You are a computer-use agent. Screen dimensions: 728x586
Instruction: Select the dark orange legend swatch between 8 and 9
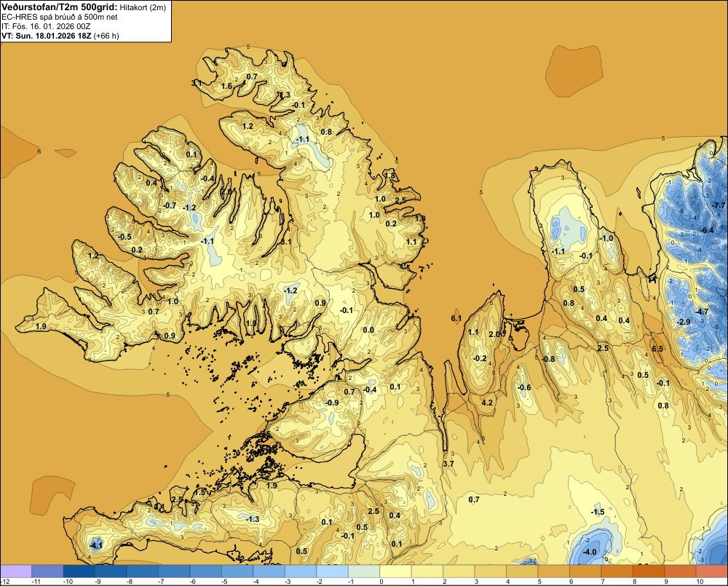coord(649,571)
